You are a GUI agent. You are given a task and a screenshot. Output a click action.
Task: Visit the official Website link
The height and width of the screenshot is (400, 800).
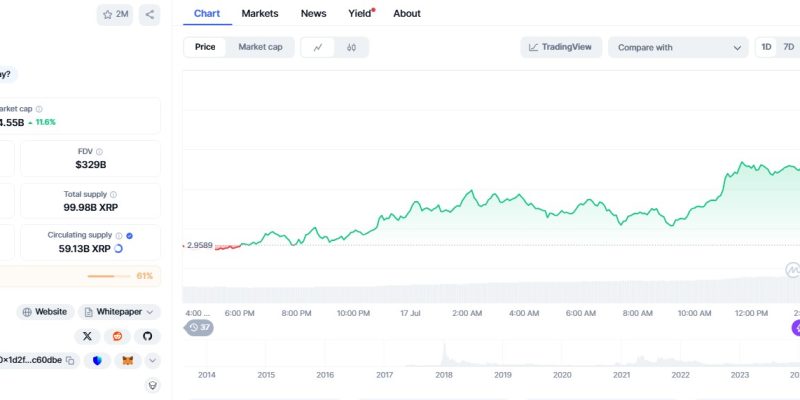45,312
